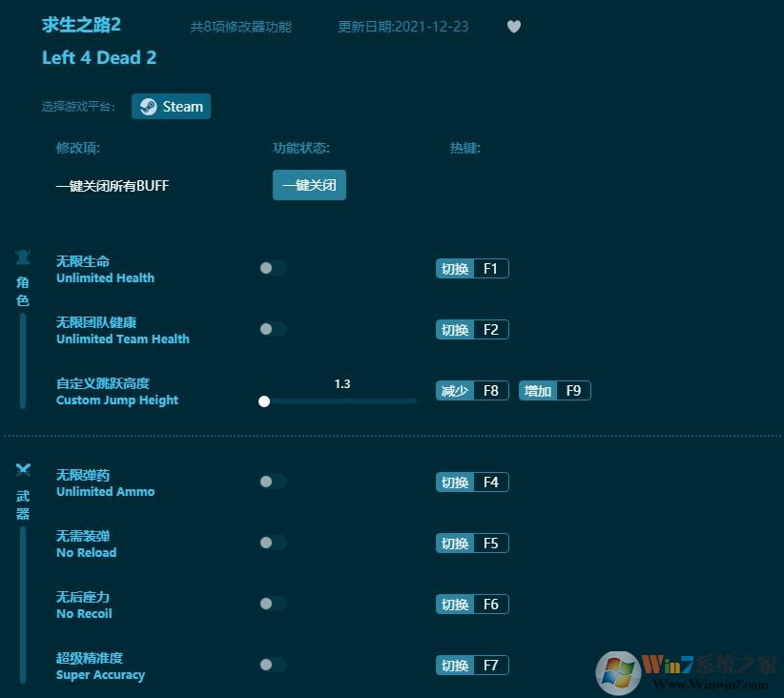This screenshot has height=698, width=784.
Task: Enable the 无限生命 Unlimited Health toggle
Action: (272, 268)
